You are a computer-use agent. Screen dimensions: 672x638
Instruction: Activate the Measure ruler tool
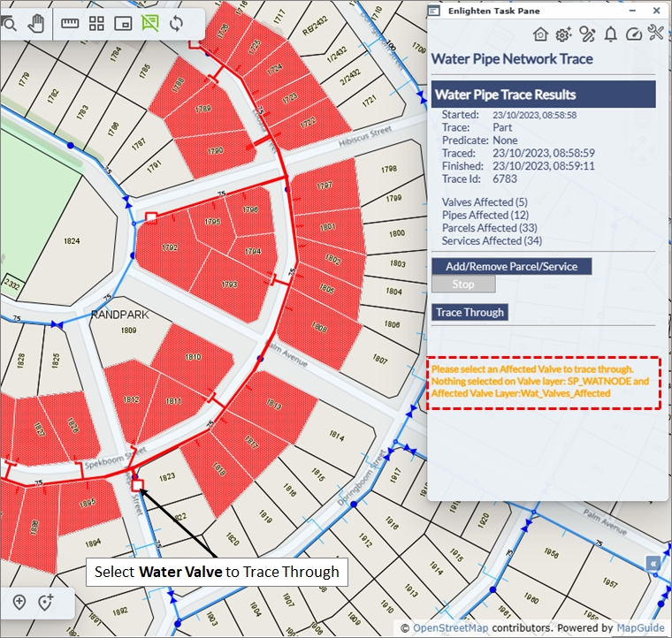click(71, 24)
